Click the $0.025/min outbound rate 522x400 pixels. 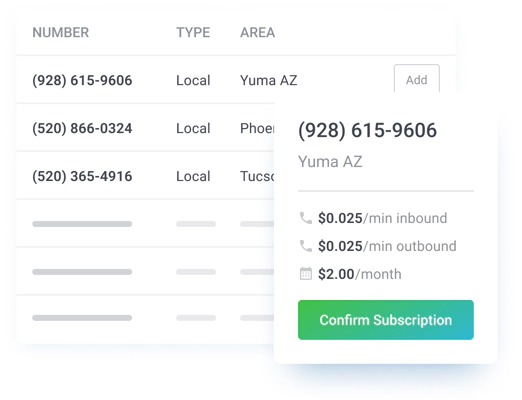click(387, 246)
